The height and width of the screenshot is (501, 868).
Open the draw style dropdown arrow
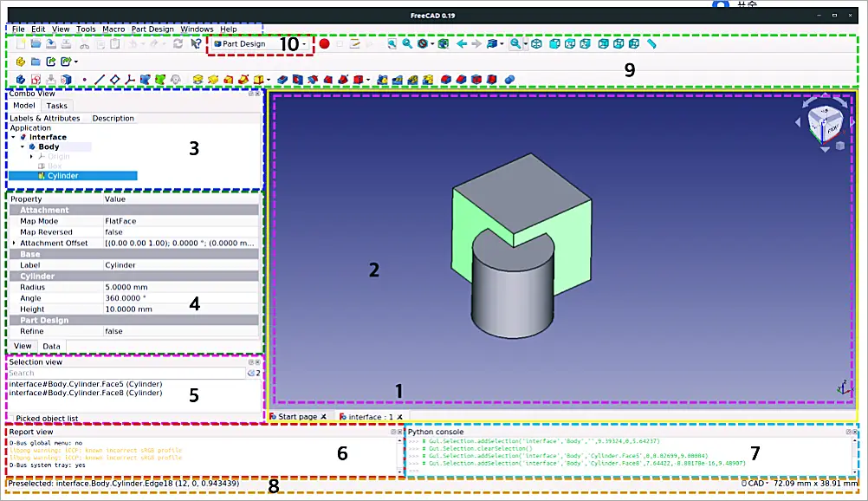[432, 44]
